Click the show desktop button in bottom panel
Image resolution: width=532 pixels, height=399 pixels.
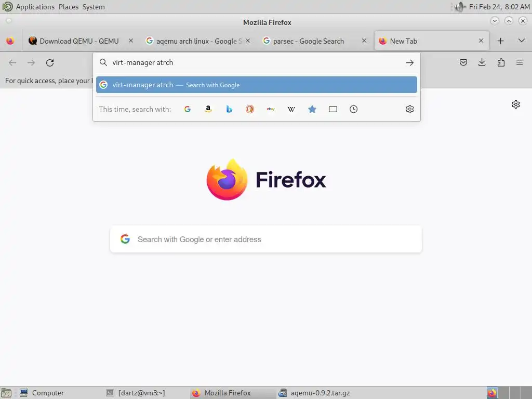click(x=6, y=393)
